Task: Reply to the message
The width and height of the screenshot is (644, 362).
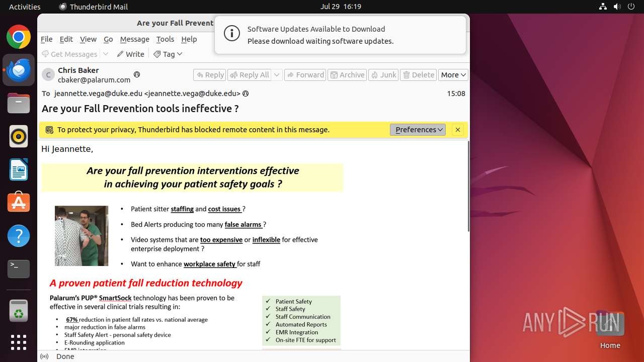Action: 210,75
